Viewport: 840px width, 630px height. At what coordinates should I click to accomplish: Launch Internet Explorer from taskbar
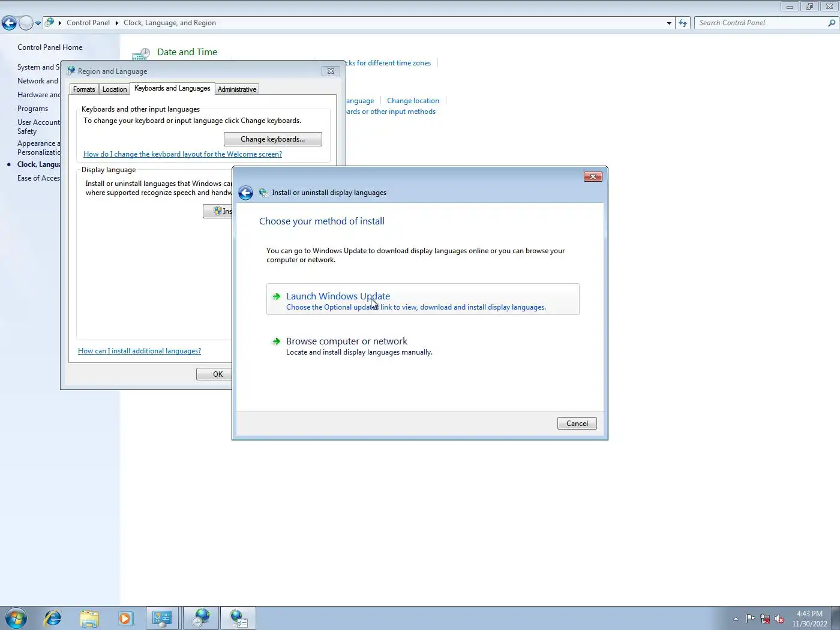53,618
